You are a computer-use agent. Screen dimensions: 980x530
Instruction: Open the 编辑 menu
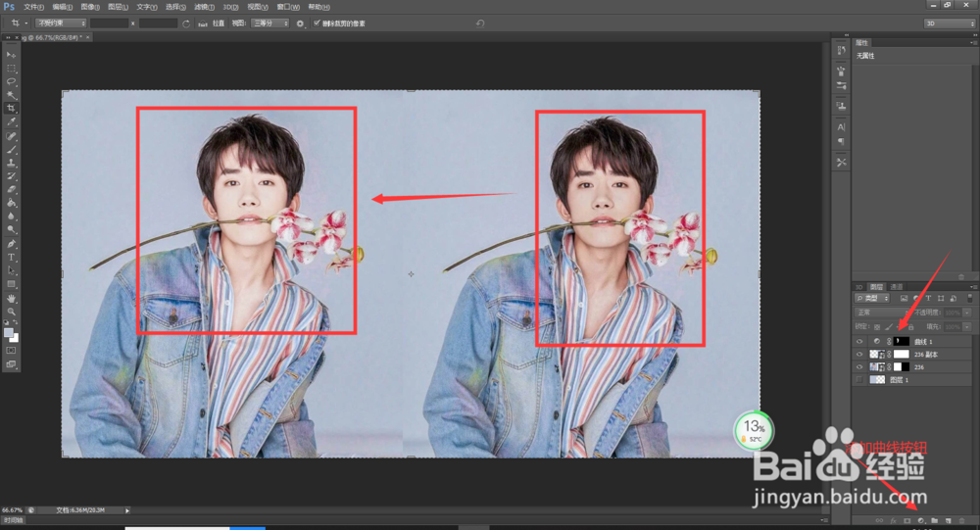coord(62,7)
